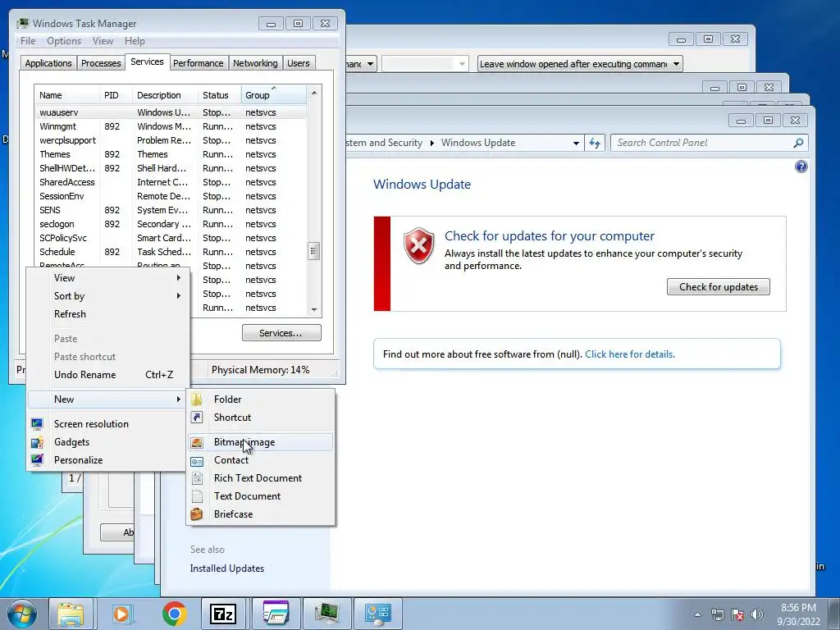Click the services list scroll up arrow
The height and width of the screenshot is (630, 840).
click(314, 93)
